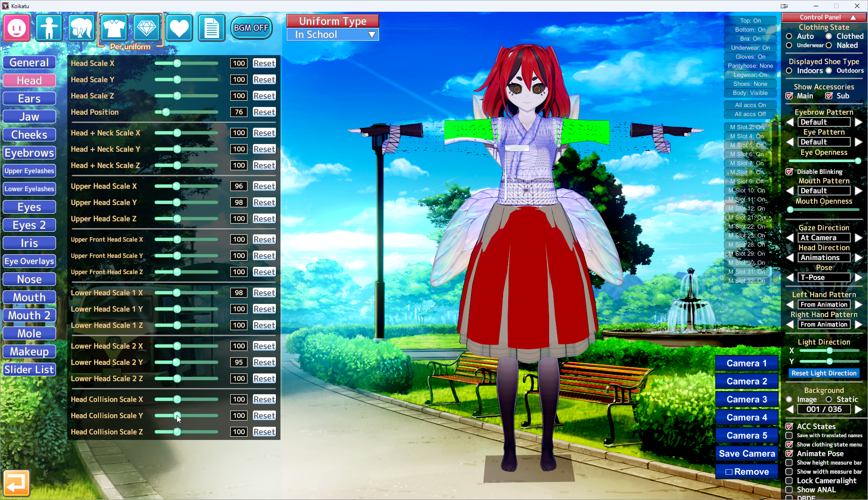Click Reset Light Direction

pyautogui.click(x=824, y=373)
